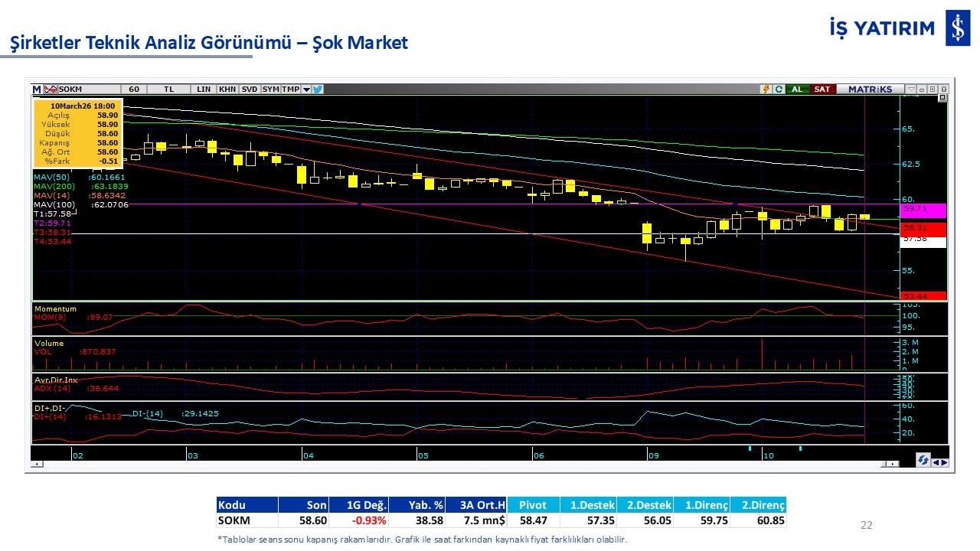
Task: Click the magenta 59.71 price level marker
Action: point(924,209)
